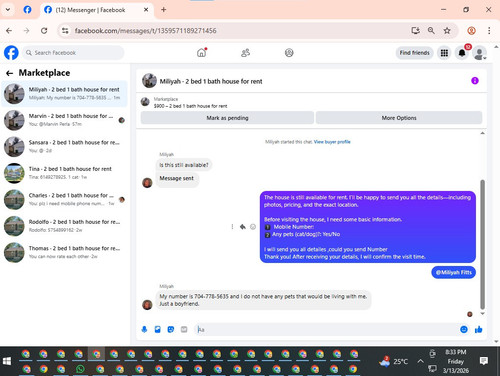Open the Friends icon in top navigation
500x376 pixels.
[245, 53]
